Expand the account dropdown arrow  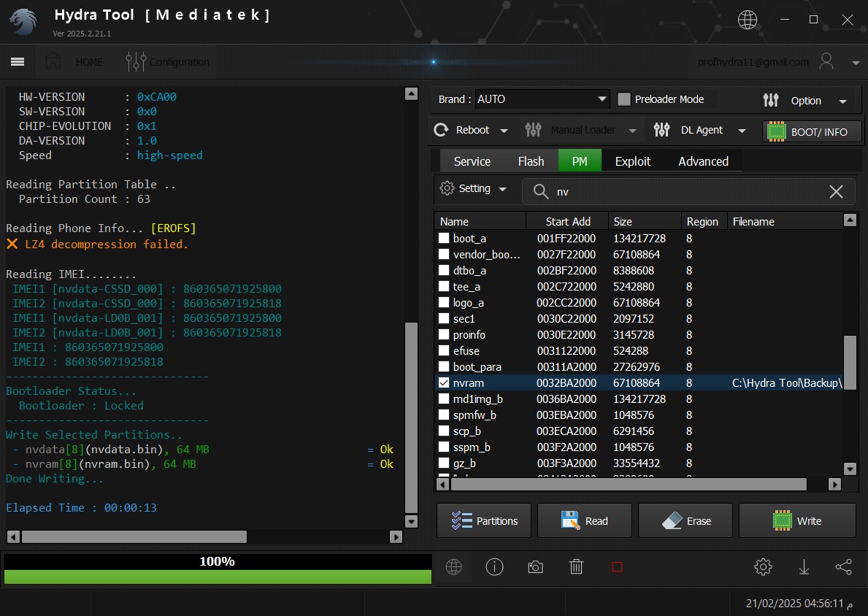coord(856,63)
